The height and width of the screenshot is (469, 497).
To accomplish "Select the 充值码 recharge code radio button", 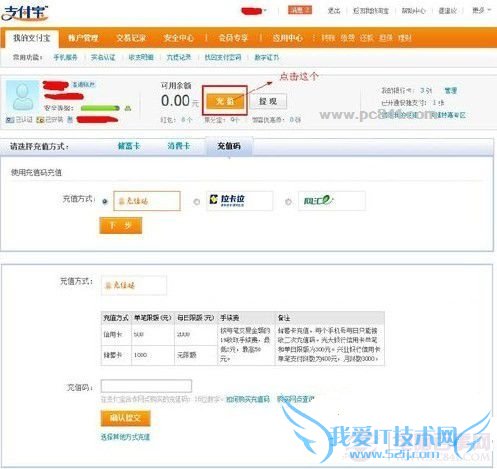I will tap(105, 201).
